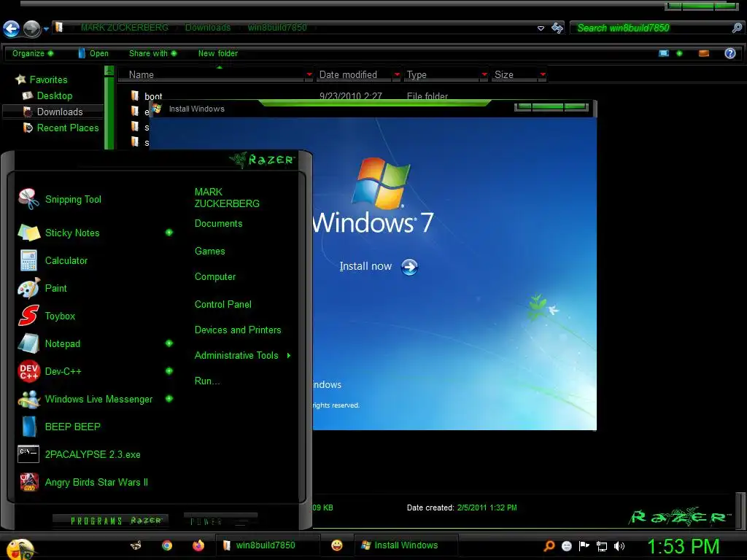This screenshot has height=560, width=747.
Task: Open Games from start menu
Action: click(209, 251)
